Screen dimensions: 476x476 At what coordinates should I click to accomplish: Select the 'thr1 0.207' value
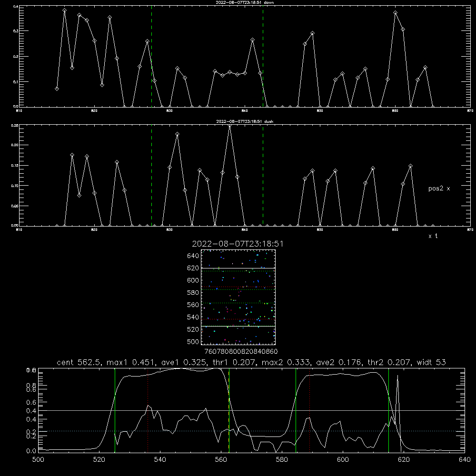click(235, 362)
